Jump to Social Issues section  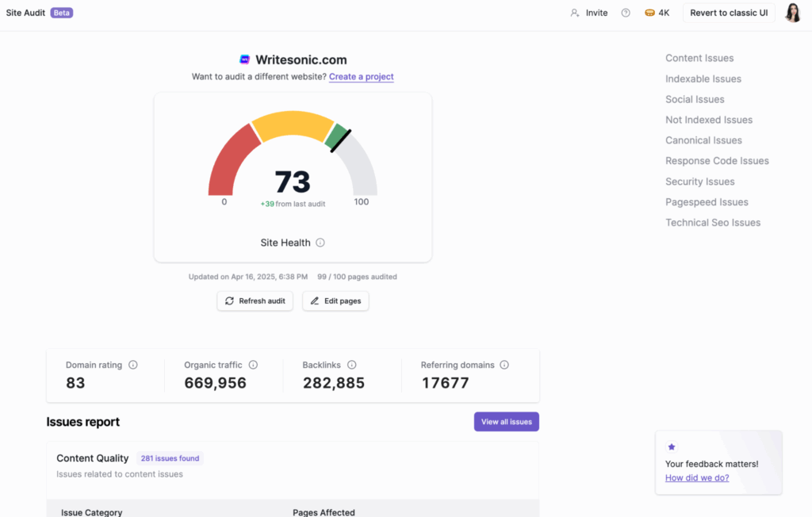(695, 99)
